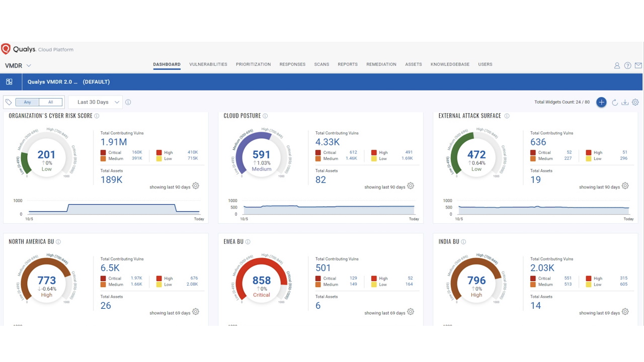Click the tag filter icon
Image resolution: width=644 pixels, height=362 pixels.
click(9, 102)
